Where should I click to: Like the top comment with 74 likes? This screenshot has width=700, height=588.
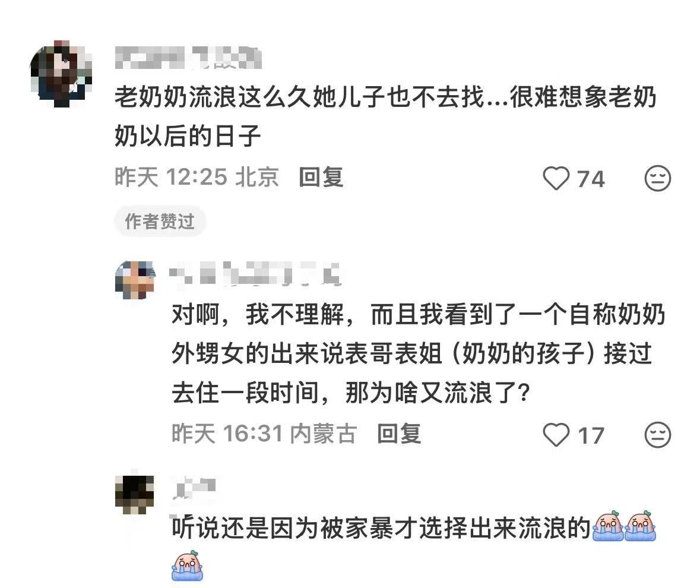click(556, 178)
